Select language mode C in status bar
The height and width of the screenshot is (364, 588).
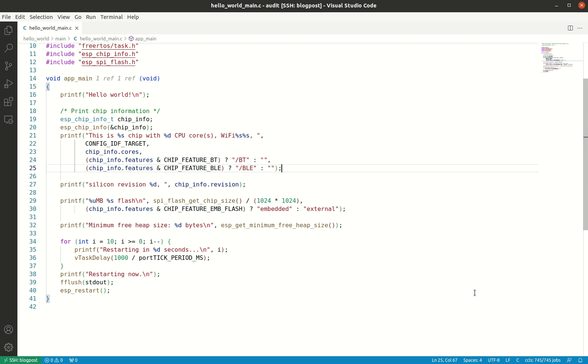click(x=518, y=360)
